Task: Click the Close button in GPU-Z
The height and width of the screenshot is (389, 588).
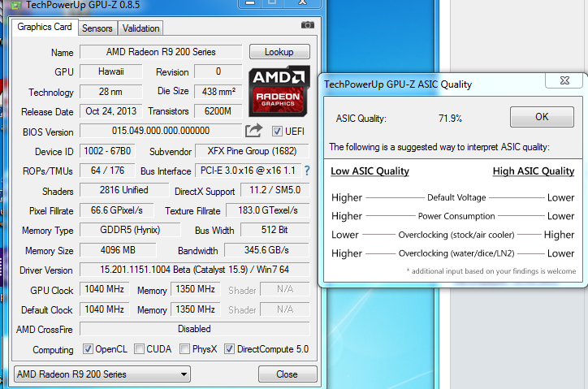Action: [x=288, y=374]
